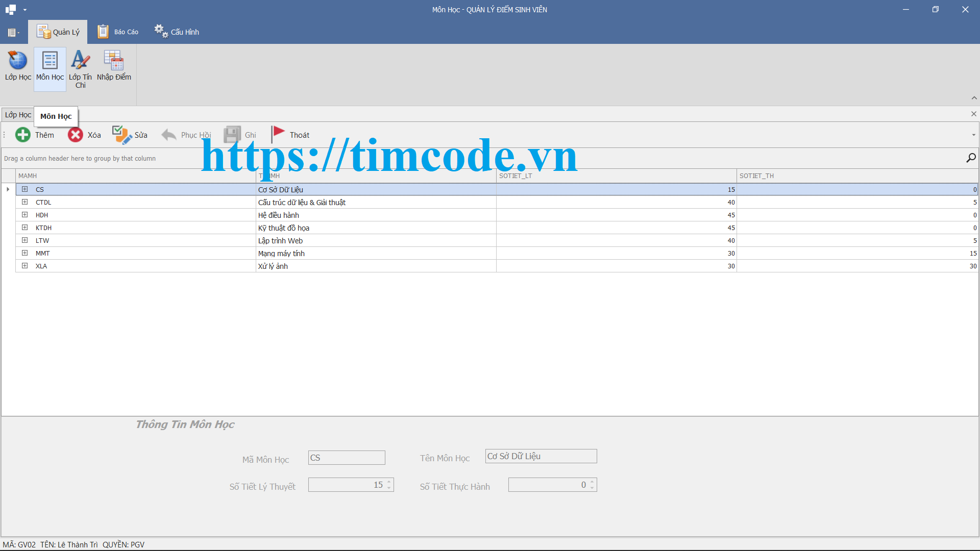Click the Ghi save button
980x551 pixels.
(x=240, y=135)
